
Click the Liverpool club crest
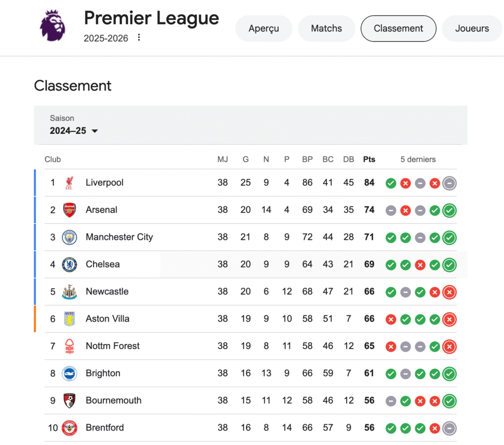(69, 183)
